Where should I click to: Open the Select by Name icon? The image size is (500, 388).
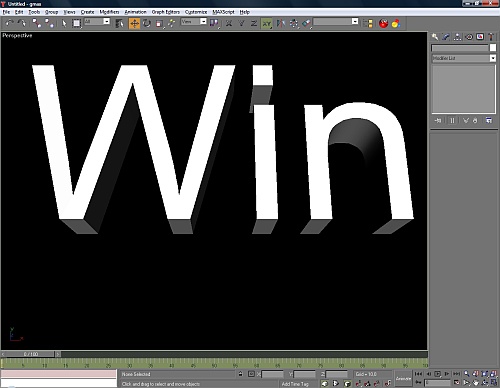[119, 23]
